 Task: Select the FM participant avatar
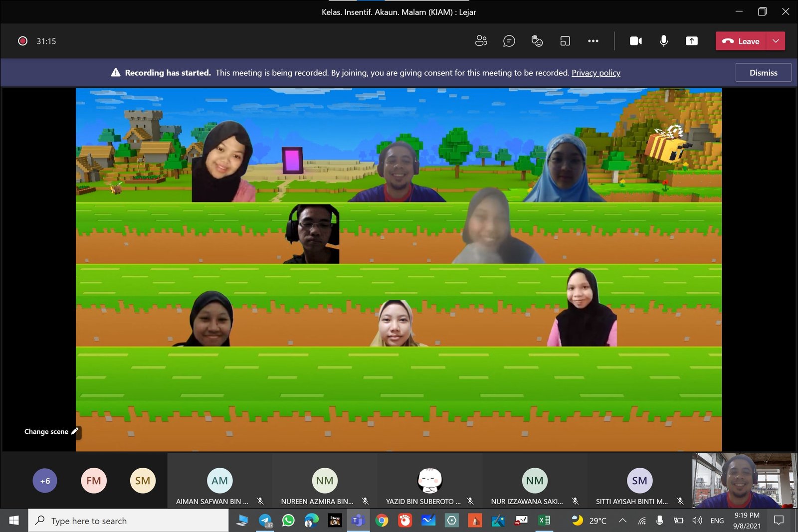(94, 481)
